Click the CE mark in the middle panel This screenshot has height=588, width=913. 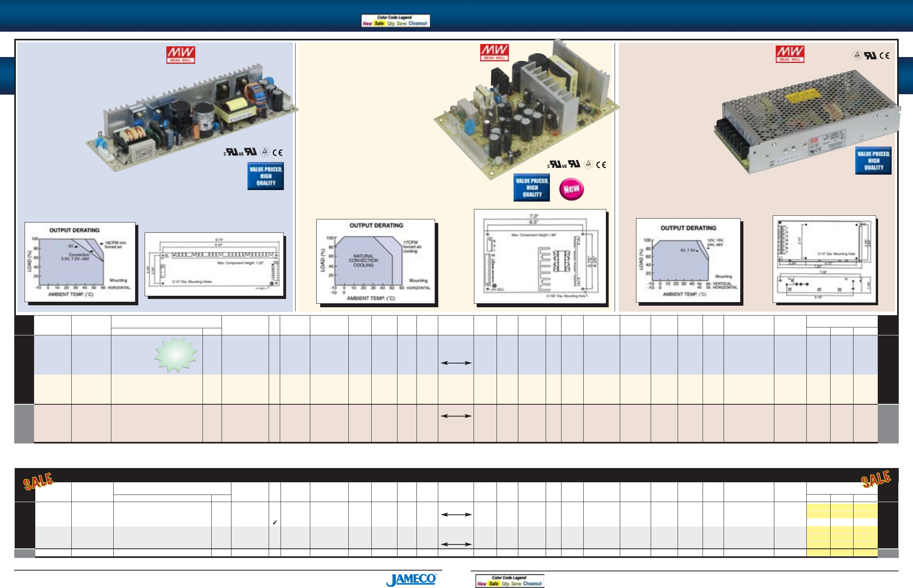coord(601,165)
